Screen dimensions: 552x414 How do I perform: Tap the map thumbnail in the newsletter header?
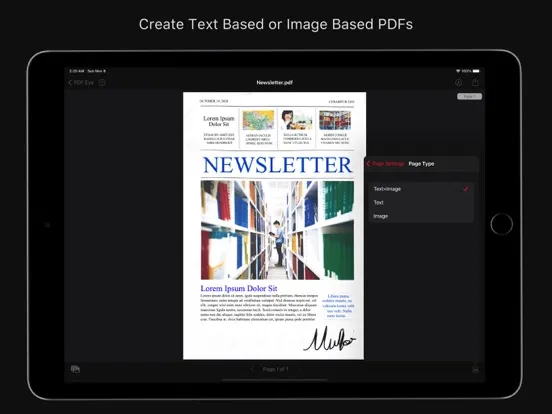click(258, 120)
